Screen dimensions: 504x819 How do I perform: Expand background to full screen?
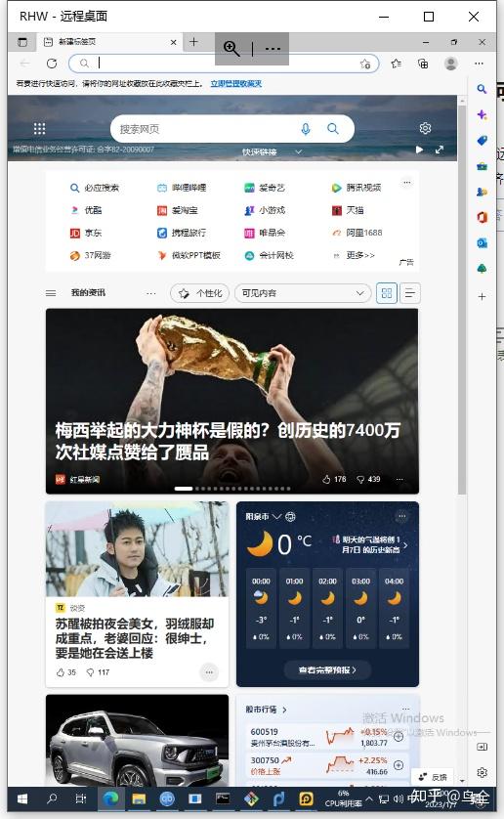[x=440, y=150]
